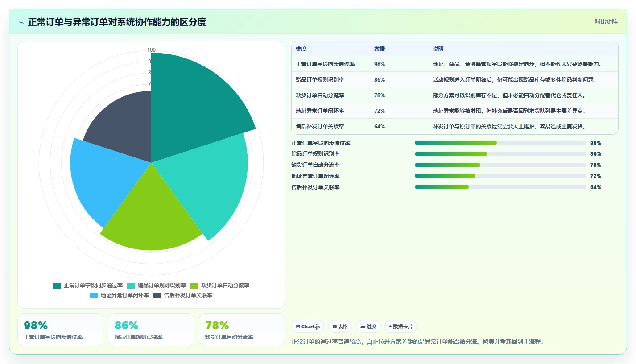Image resolution: width=636 pixels, height=364 pixels.
Task: Click the description about 补发订单与原订单
Action: click(509, 127)
